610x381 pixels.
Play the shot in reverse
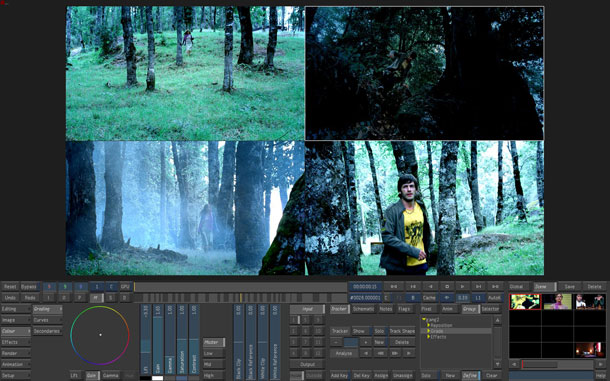(x=430, y=287)
